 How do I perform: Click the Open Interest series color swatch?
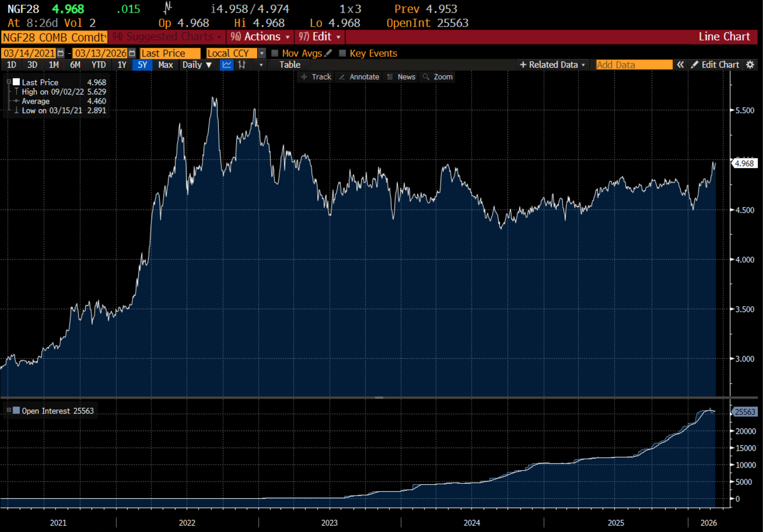[x=16, y=410]
